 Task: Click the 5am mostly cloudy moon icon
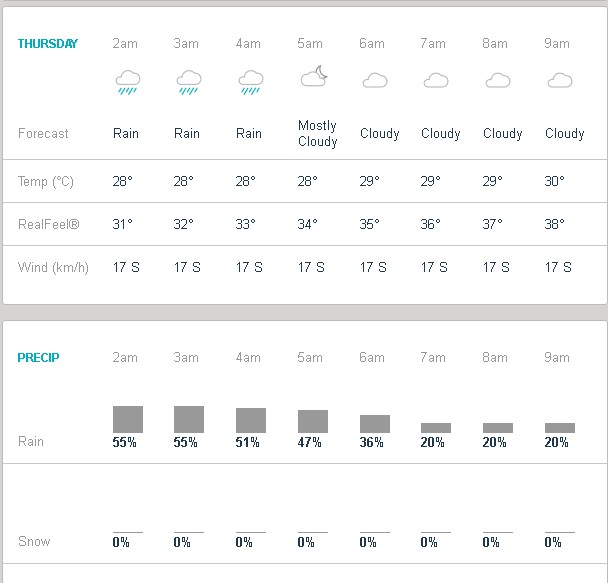click(x=314, y=76)
